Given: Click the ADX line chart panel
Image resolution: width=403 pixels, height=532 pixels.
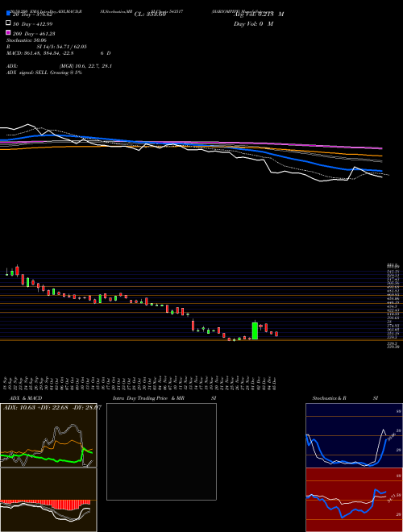Looking at the screenshot, I should click(x=48, y=435).
